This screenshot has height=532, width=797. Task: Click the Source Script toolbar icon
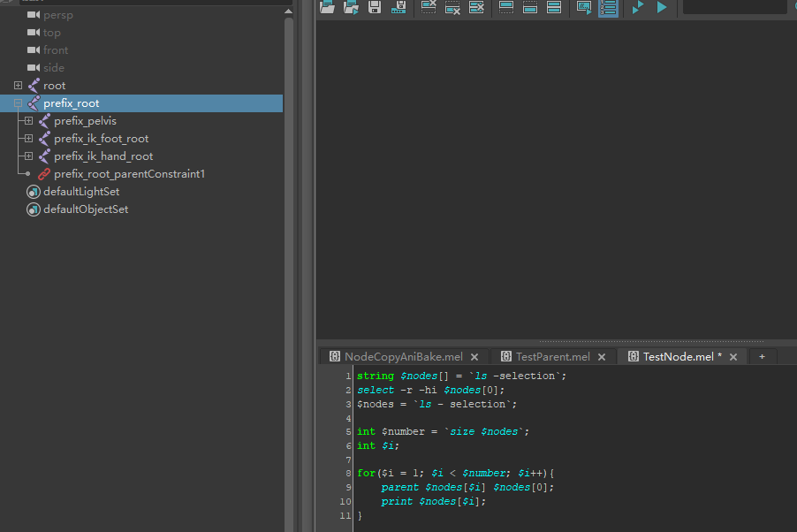(351, 7)
